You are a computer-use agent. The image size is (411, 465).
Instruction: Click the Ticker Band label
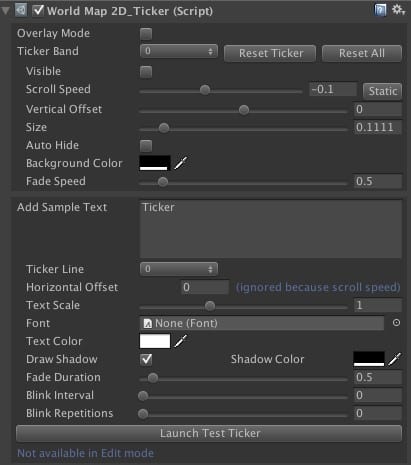click(48, 51)
